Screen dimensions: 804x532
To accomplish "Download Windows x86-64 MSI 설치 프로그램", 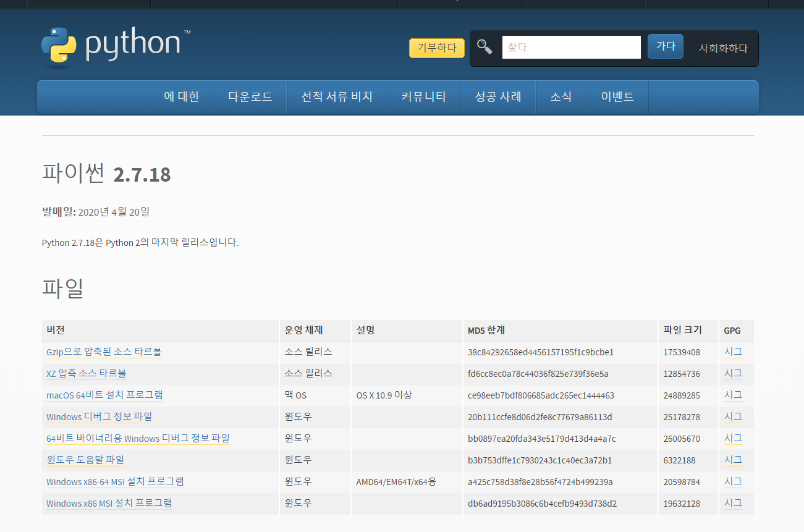I will [115, 482].
